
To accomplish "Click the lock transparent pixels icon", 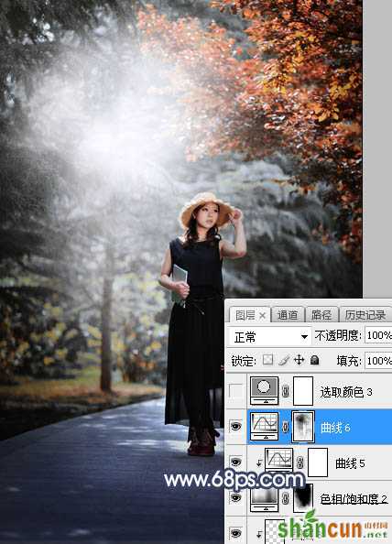I will [267, 360].
